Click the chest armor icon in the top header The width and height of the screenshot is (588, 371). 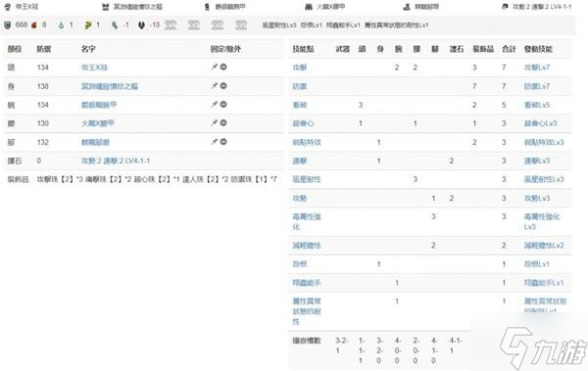pos(106,7)
